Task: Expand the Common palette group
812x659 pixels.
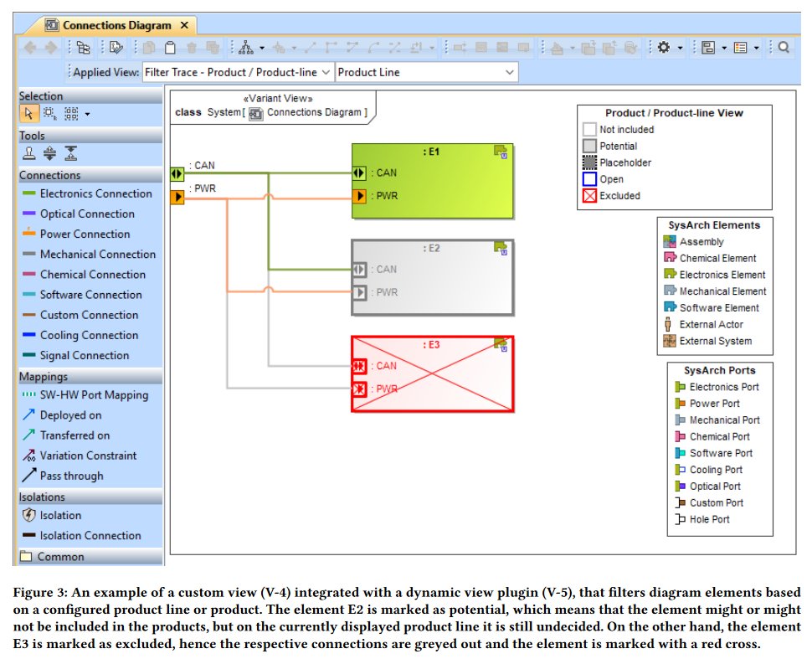Action: tap(90, 556)
